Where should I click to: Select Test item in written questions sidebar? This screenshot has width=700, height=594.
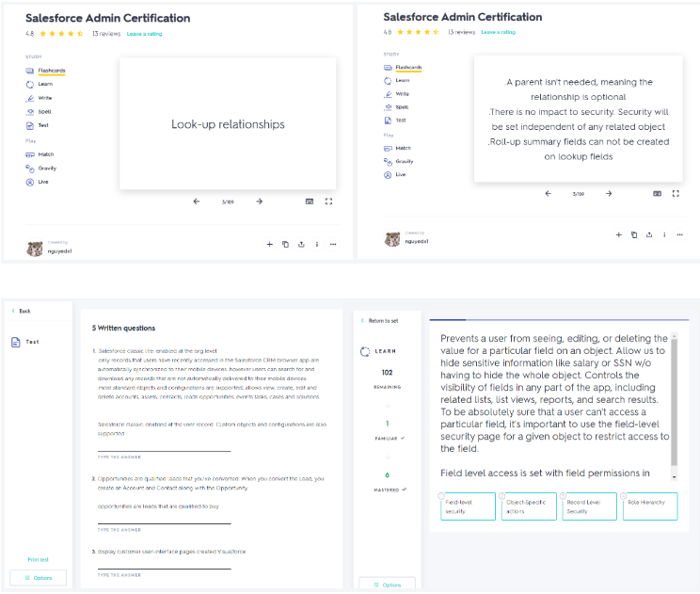pyautogui.click(x=25, y=342)
